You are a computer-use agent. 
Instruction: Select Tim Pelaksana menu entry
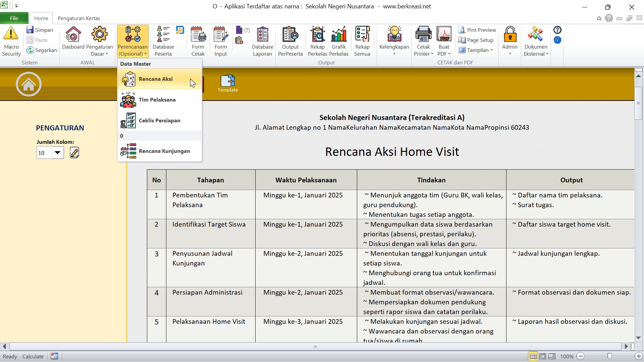(157, 100)
